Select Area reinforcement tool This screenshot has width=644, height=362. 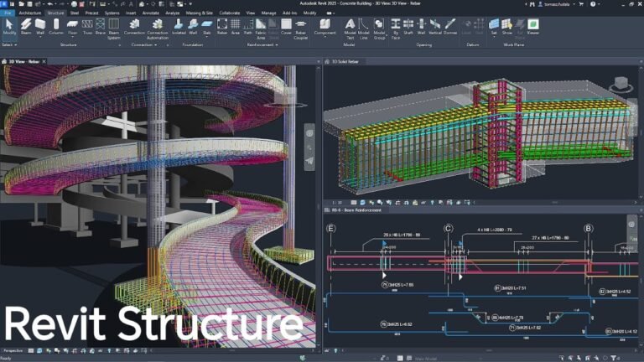236,27
